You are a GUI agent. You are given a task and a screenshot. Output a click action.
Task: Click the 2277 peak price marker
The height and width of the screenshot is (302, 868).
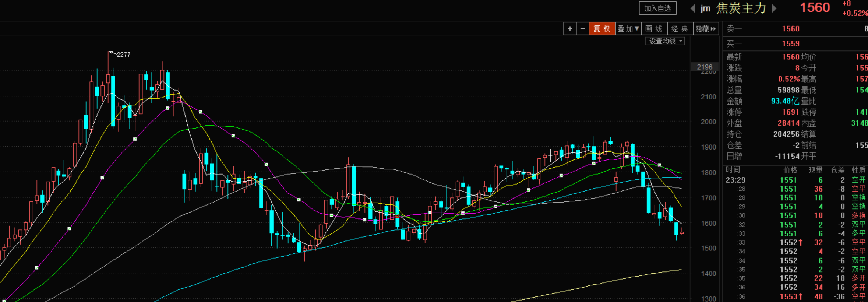coord(123,55)
